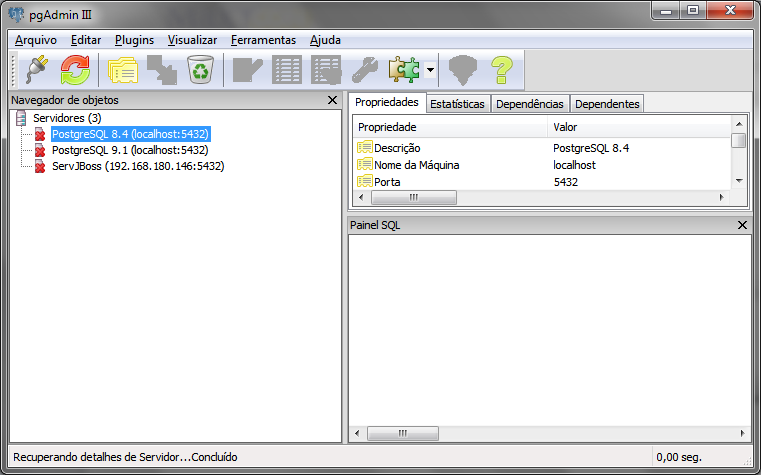Click the Propriedade column header
Viewport: 761px width, 475px height.
[450, 127]
